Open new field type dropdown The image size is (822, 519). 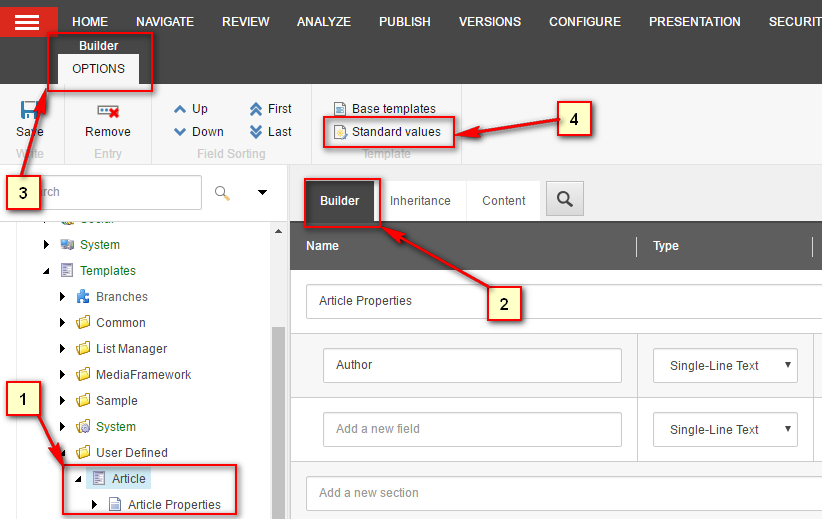[725, 429]
